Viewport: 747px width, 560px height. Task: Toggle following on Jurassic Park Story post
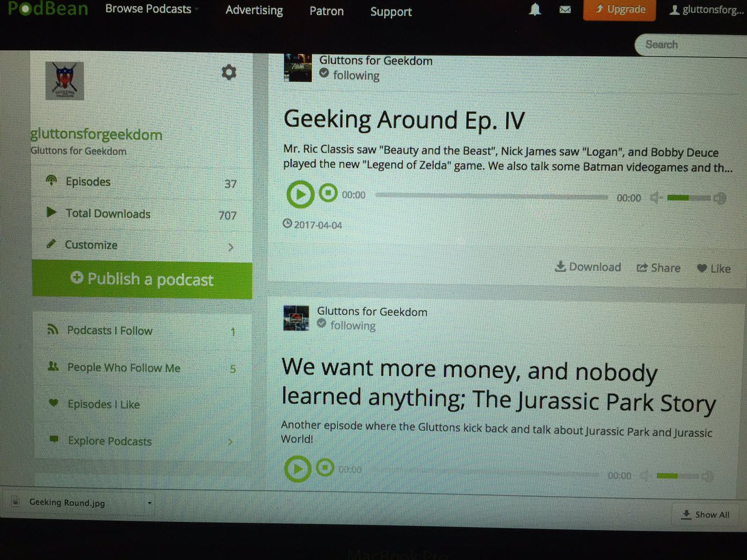point(347,325)
